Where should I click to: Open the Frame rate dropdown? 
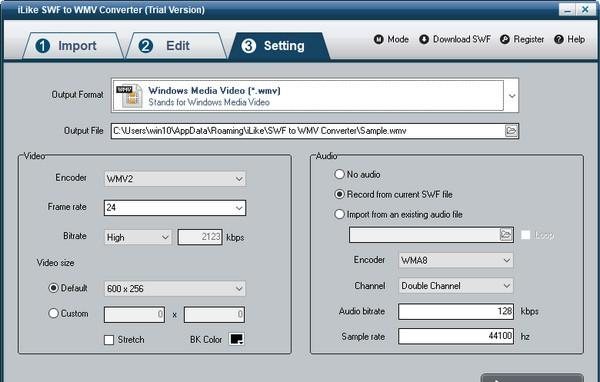pyautogui.click(x=175, y=208)
